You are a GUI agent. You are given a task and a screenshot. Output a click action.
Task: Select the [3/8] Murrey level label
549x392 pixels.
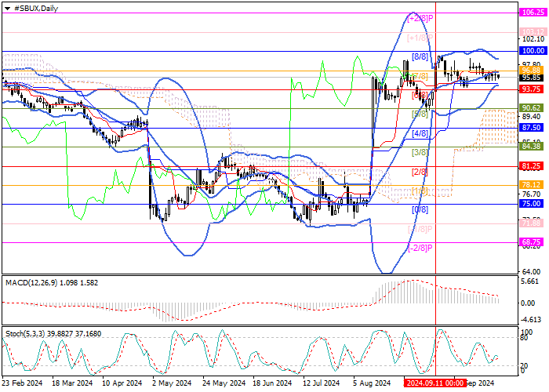420,153
